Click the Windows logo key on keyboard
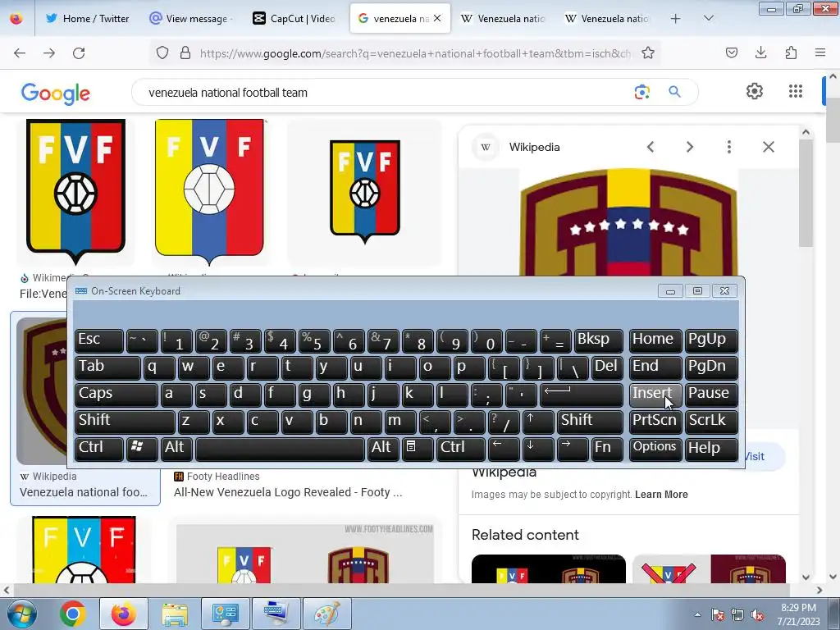Viewport: 840px width, 630px height. tap(142, 449)
